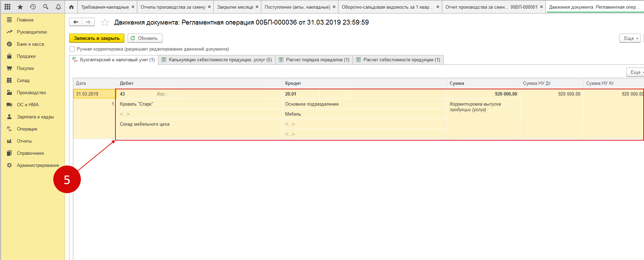Switch to Оборотно-сальдовая ведомость tab
644x260 pixels.
coord(387,7)
